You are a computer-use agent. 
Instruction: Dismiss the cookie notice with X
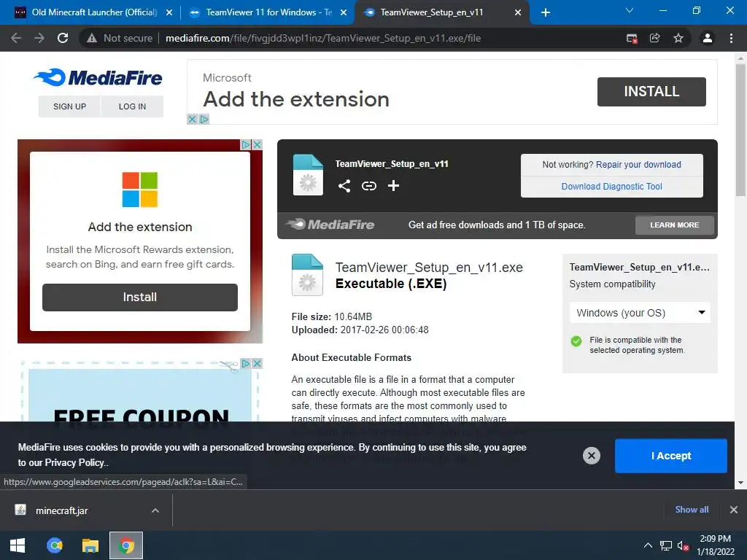(x=591, y=456)
